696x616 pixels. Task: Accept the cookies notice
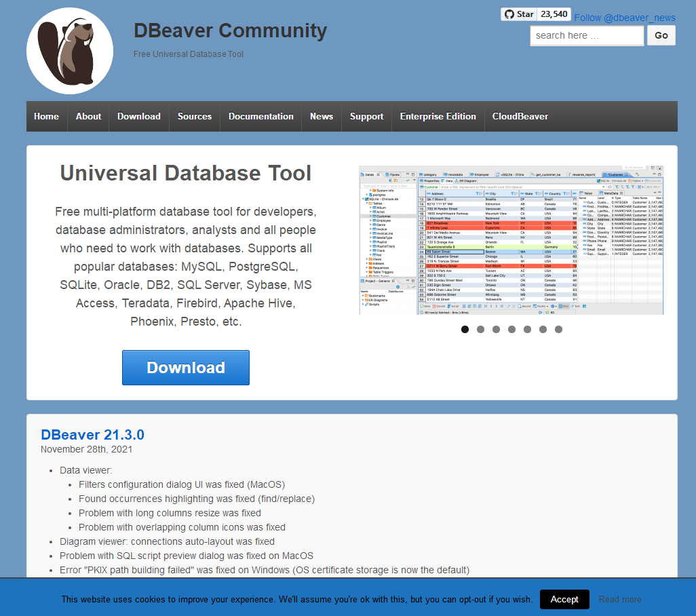(564, 600)
